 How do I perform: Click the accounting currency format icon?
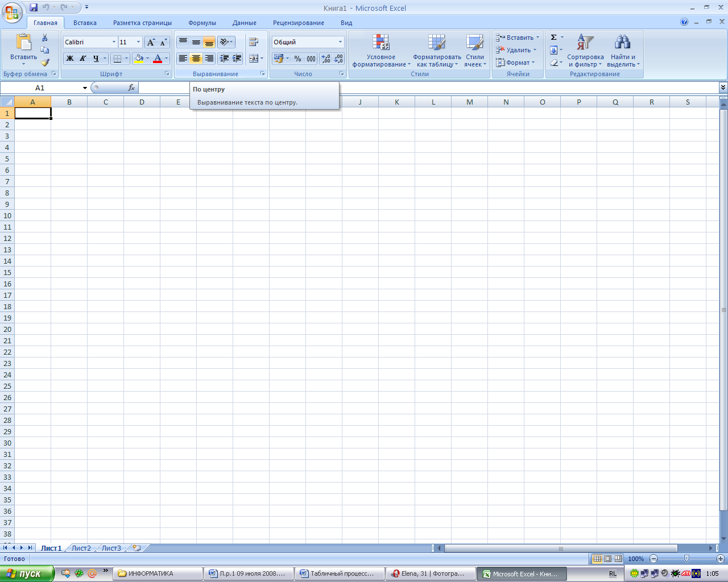tap(278, 59)
